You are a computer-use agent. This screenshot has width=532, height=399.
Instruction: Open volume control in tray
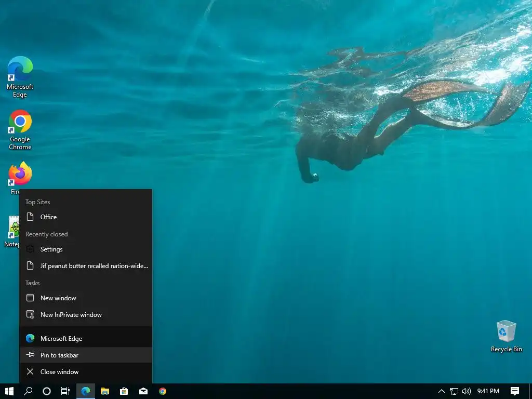467,391
